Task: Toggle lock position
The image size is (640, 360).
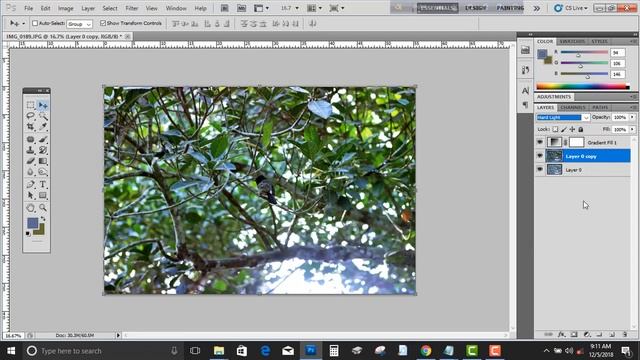Action: tap(572, 129)
